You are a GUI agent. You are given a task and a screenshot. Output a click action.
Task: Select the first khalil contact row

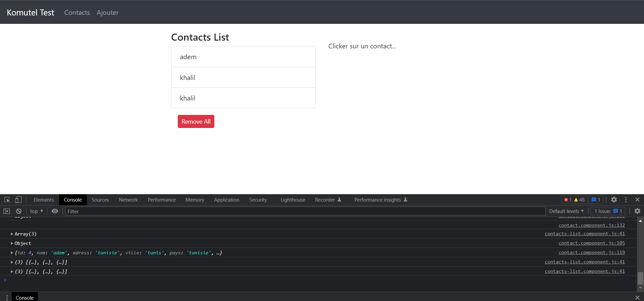[x=243, y=78]
